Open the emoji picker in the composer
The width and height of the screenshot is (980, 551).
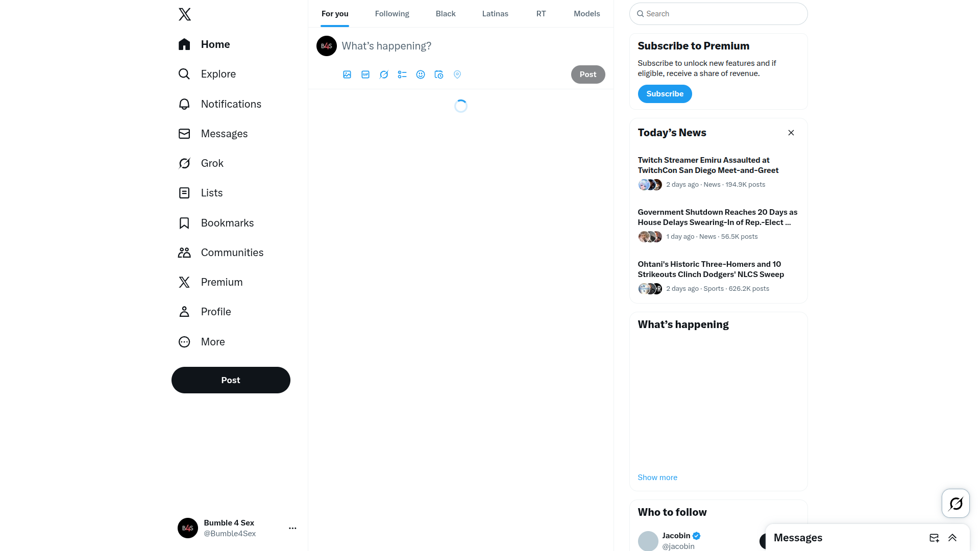pyautogui.click(x=421, y=74)
